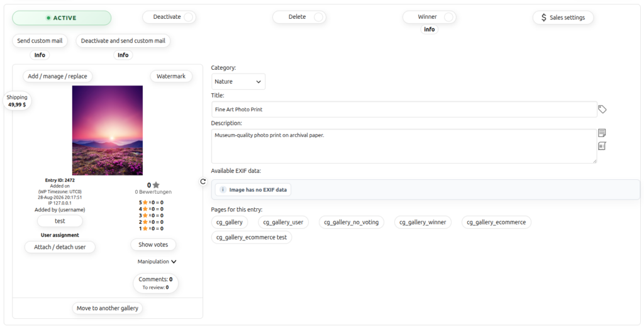Click the sunset landscape entry thumbnail
The width and height of the screenshot is (644, 329).
point(108,130)
